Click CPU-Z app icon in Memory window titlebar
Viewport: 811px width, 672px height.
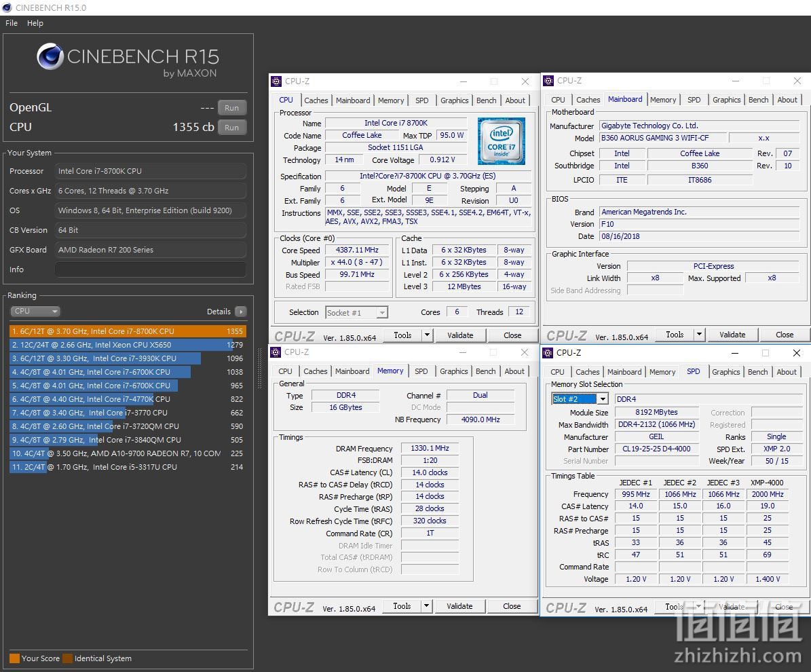coord(276,352)
